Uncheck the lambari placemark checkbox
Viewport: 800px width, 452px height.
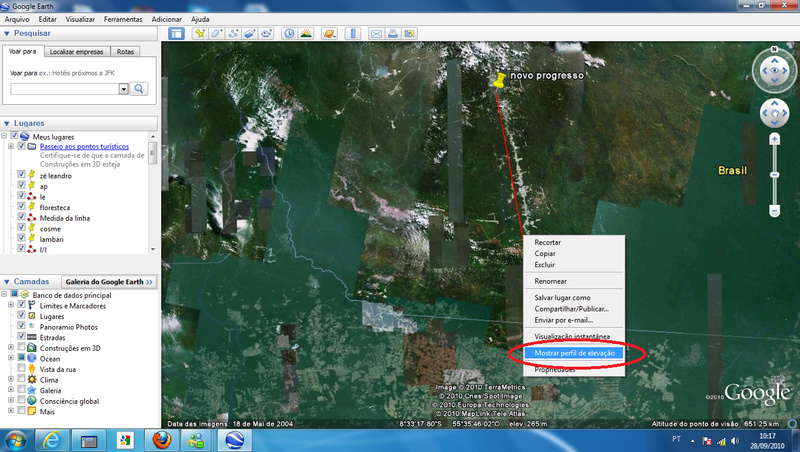[21, 238]
